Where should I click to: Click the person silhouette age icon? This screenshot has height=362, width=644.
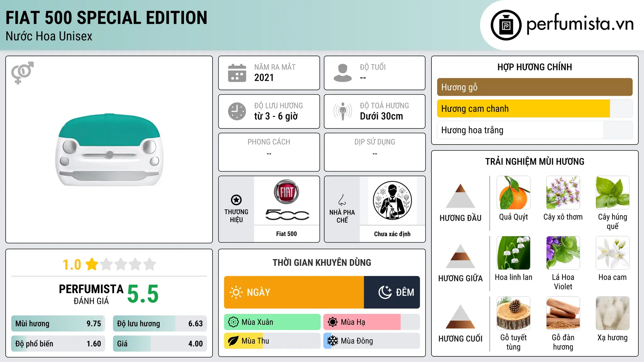(343, 73)
